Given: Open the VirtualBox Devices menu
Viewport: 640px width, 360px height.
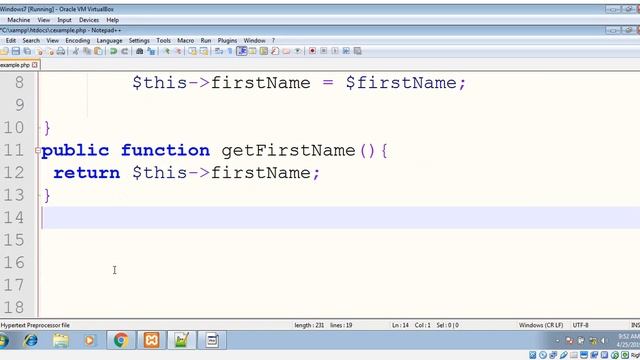Looking at the screenshot, I should 89,20.
